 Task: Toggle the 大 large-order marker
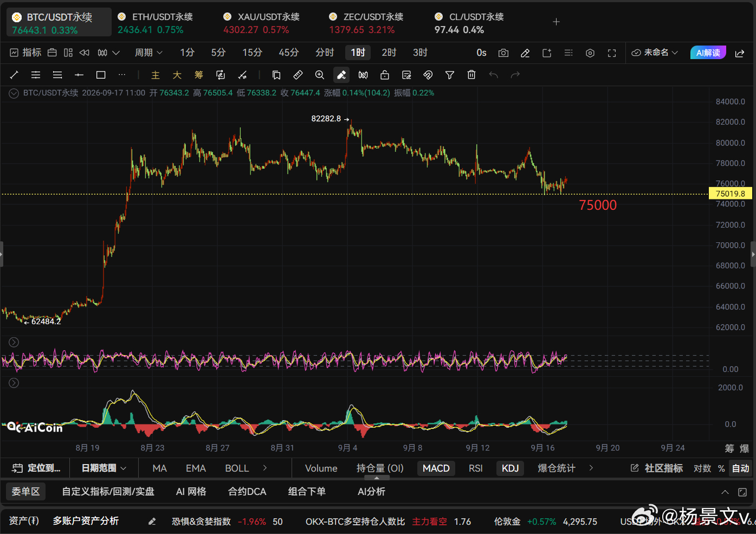click(x=177, y=75)
